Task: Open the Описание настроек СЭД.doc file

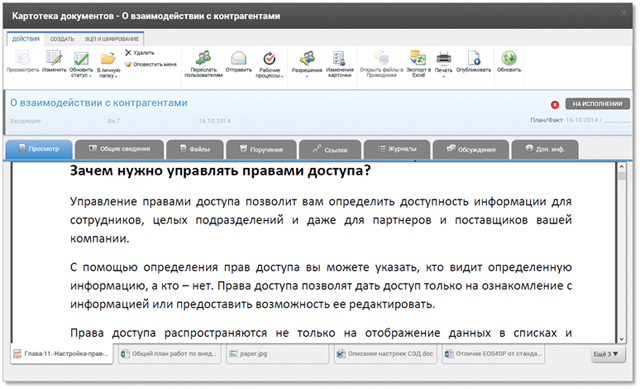Action: [385, 354]
